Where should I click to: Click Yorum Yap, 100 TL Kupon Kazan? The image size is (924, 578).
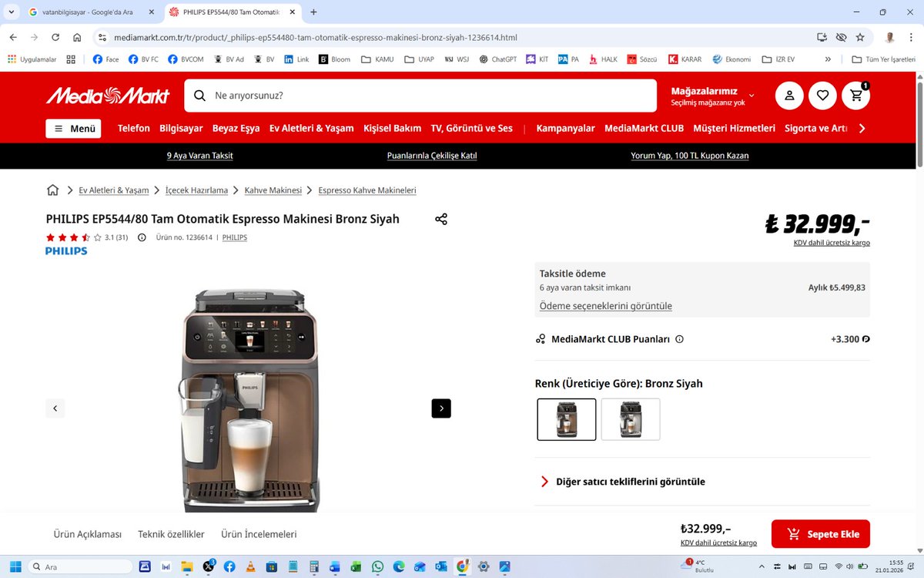(690, 156)
